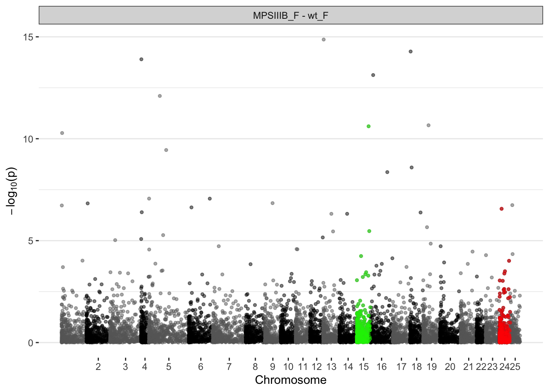Click the topmost data point near 15

(324, 40)
